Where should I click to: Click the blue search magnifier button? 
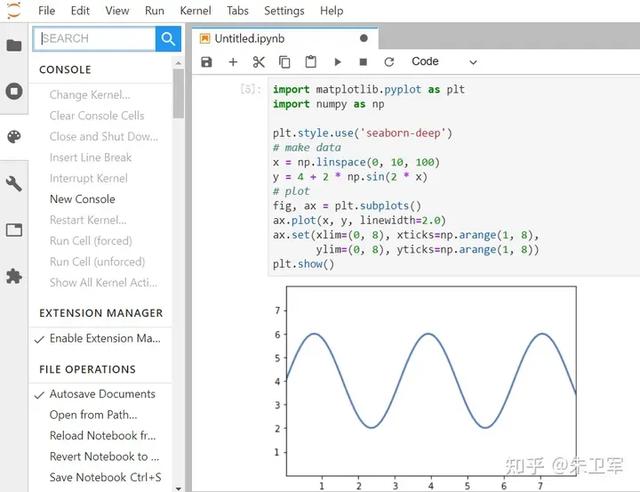pos(168,39)
